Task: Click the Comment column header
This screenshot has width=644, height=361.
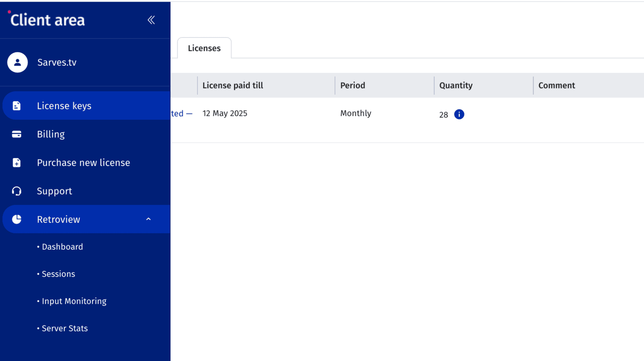Action: 556,85
